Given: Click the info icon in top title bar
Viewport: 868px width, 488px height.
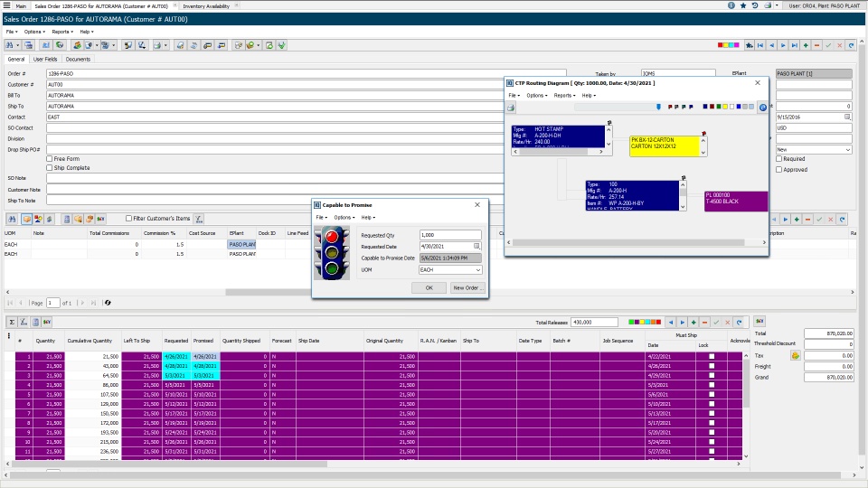Looking at the screenshot, I should 731,5.
